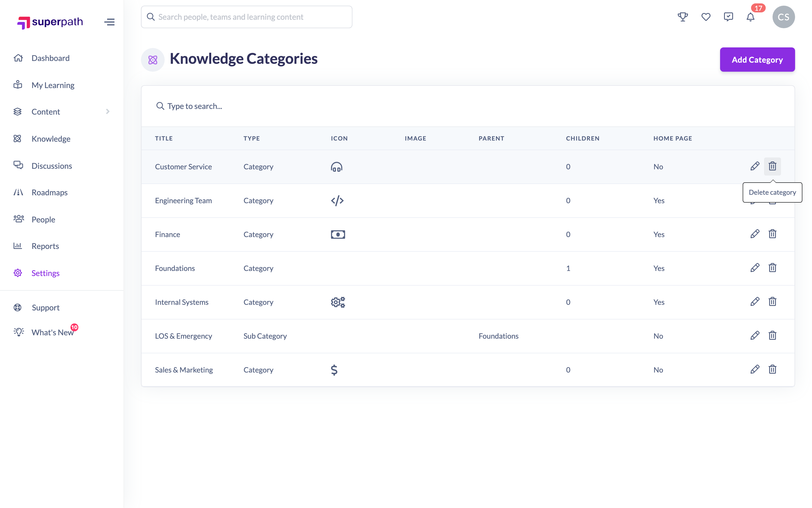Open Discussions in the sidebar
The width and height of the screenshot is (812, 508).
52,166
